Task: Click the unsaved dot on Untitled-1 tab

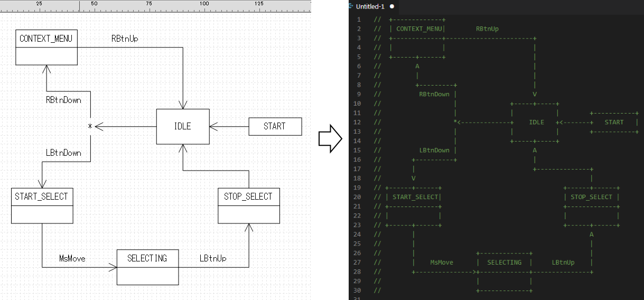Action: pyautogui.click(x=392, y=6)
